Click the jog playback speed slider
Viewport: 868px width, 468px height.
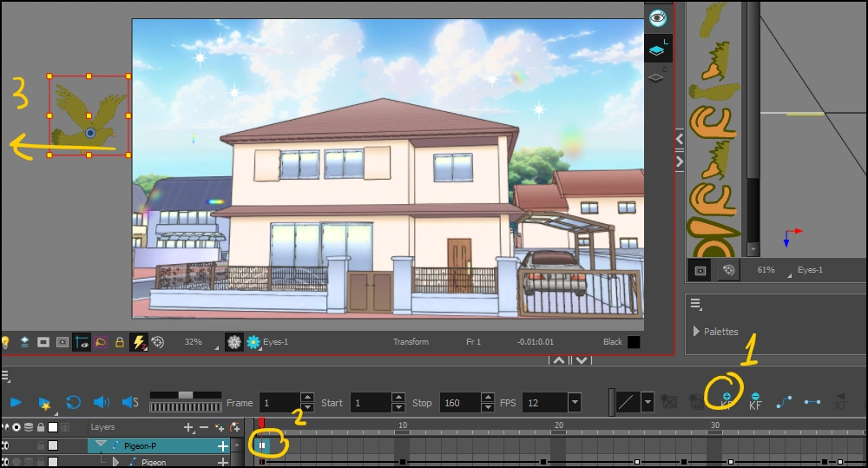pyautogui.click(x=186, y=395)
